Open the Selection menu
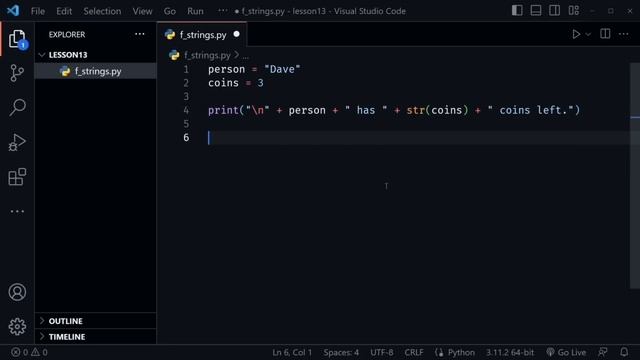Screen dimensions: 640x360 (102, 11)
